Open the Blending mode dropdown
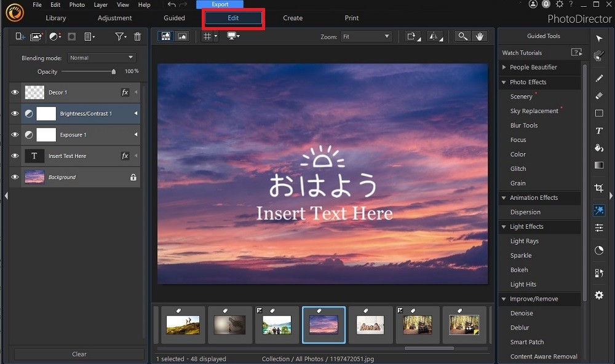The height and width of the screenshot is (364, 615). coord(101,57)
